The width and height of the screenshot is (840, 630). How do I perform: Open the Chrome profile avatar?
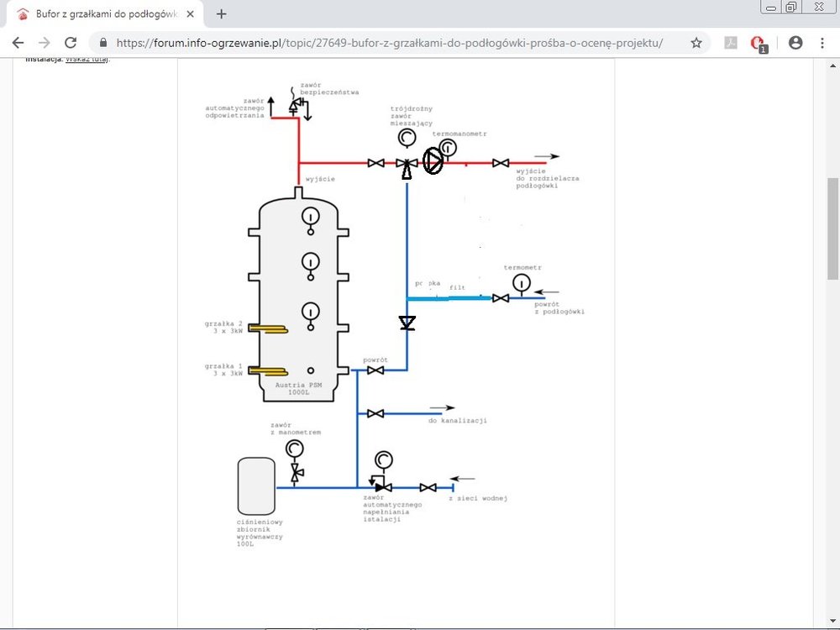795,43
